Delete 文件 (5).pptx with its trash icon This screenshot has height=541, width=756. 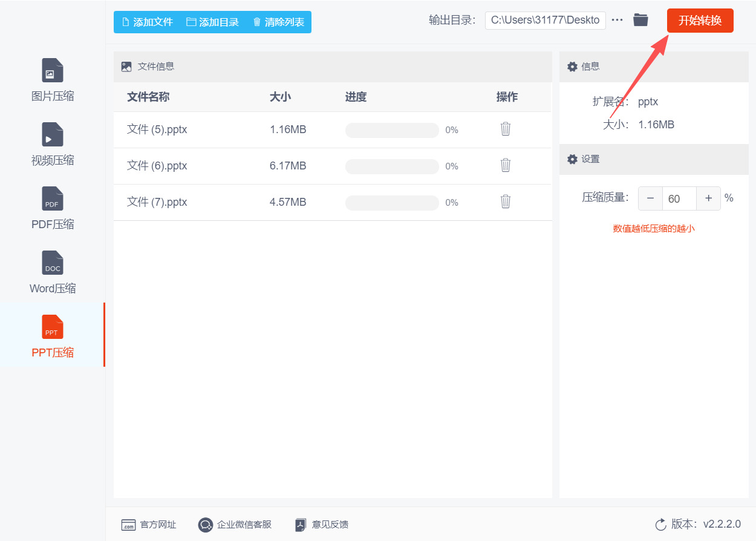coord(506,129)
